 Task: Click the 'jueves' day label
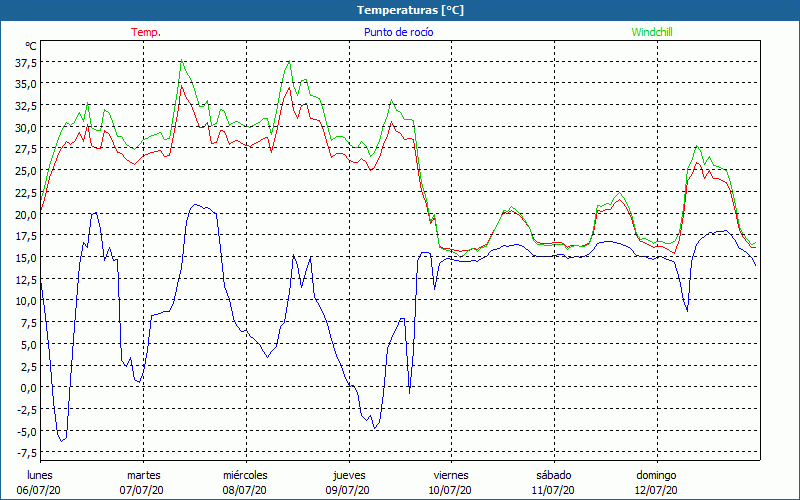tap(349, 475)
